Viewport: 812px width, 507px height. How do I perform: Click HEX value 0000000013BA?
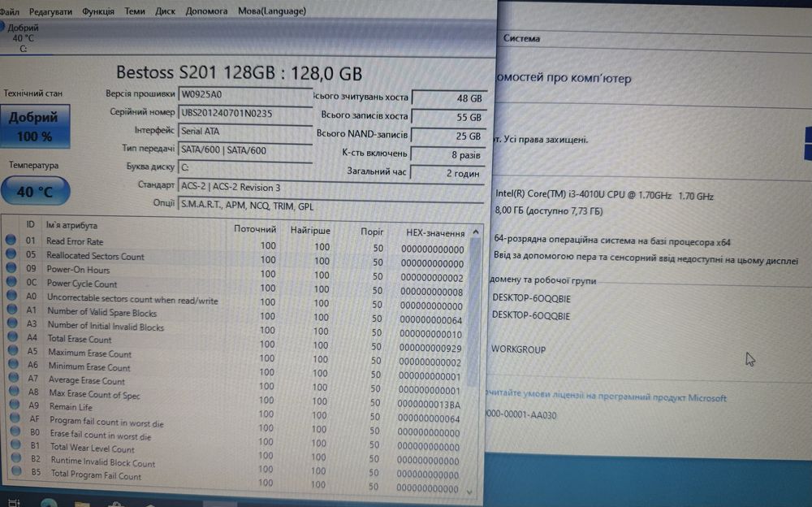click(429, 405)
